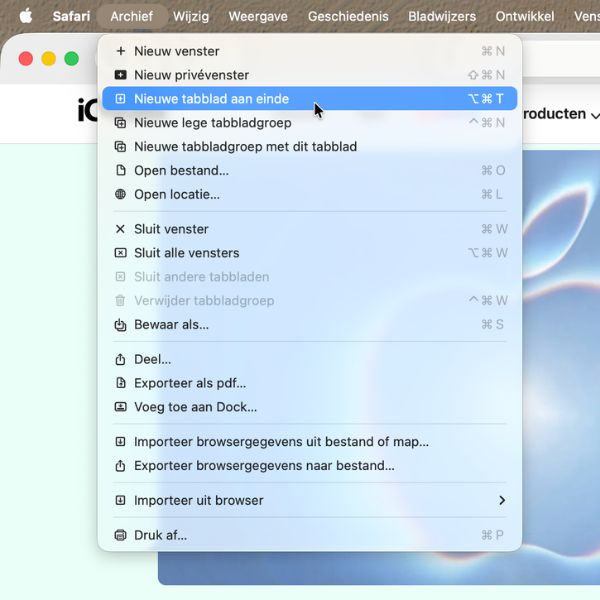Image resolution: width=600 pixels, height=600 pixels.
Task: Choose Nieuw venster from the menu
Action: (x=310, y=51)
